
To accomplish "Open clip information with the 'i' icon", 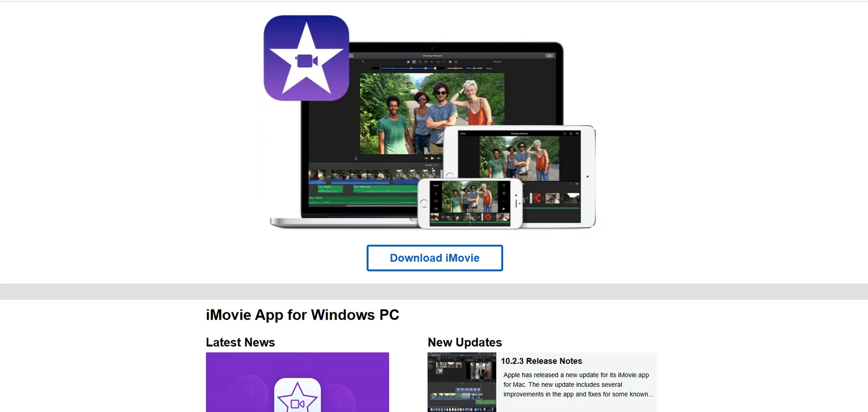I will coord(455,61).
